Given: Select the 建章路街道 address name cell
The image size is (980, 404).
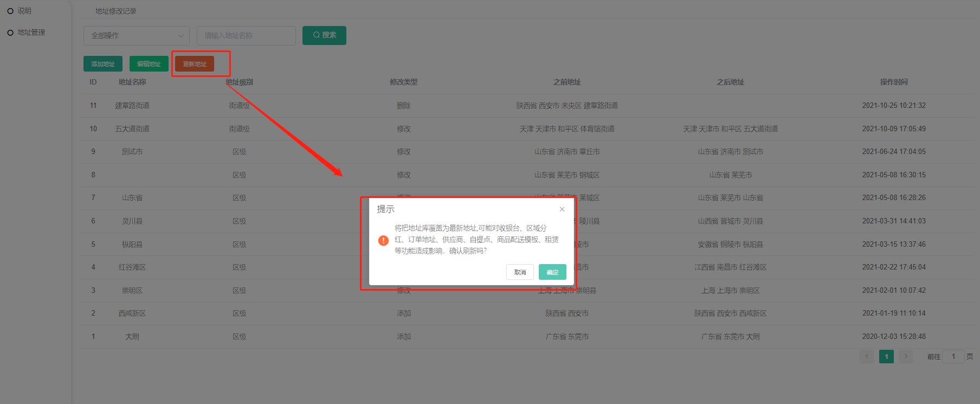Looking at the screenshot, I should 132,106.
